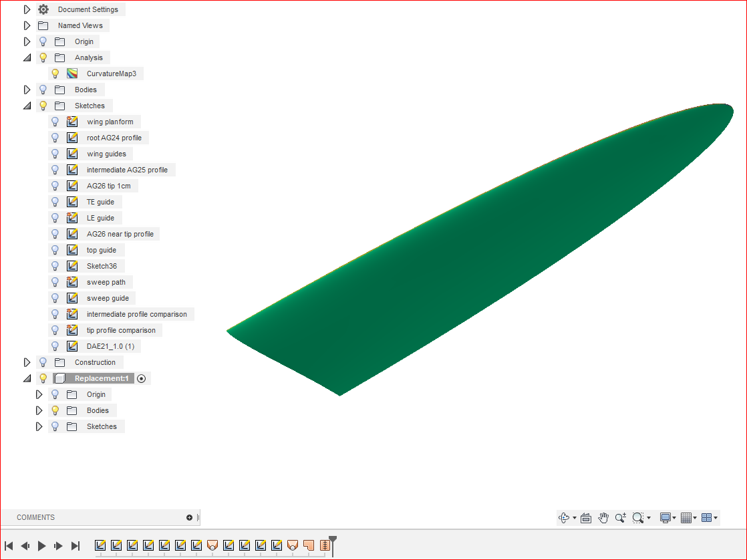Show the Construction folder

[43, 362]
